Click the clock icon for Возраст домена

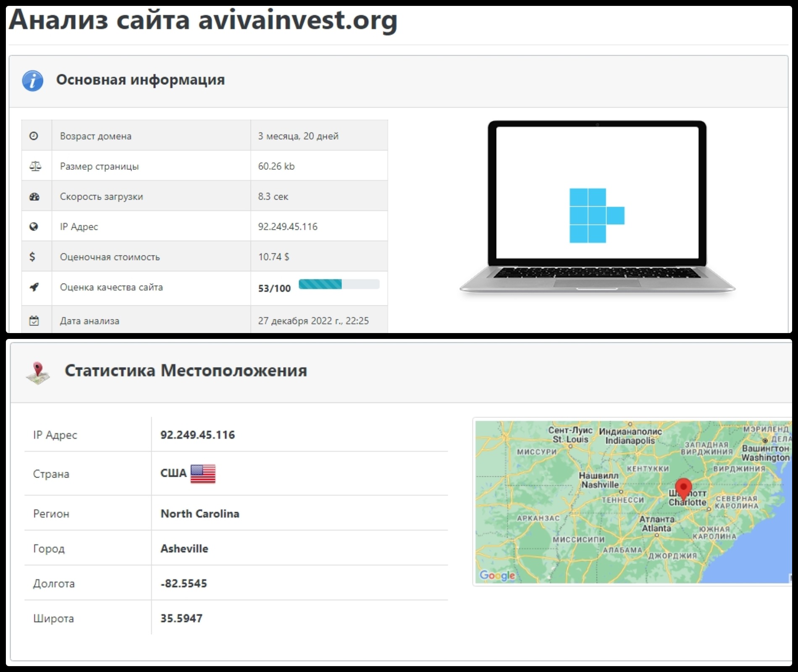34,136
